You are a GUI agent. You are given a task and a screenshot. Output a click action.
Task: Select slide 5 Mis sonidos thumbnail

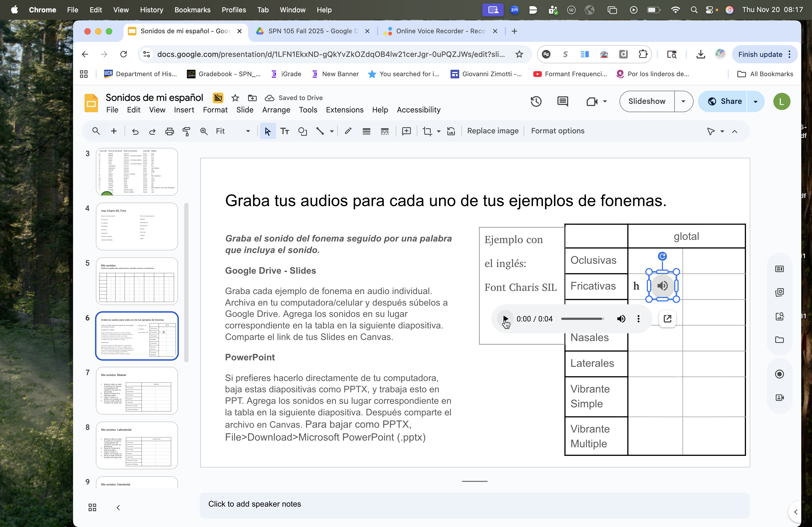click(x=137, y=281)
